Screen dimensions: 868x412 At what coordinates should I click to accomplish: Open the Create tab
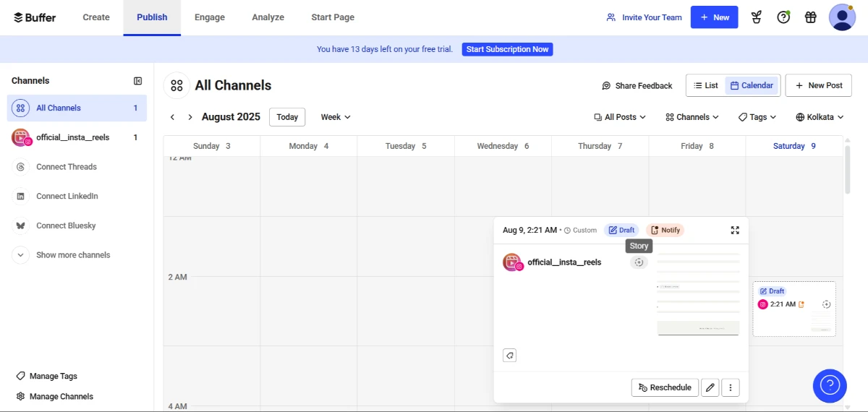[96, 17]
